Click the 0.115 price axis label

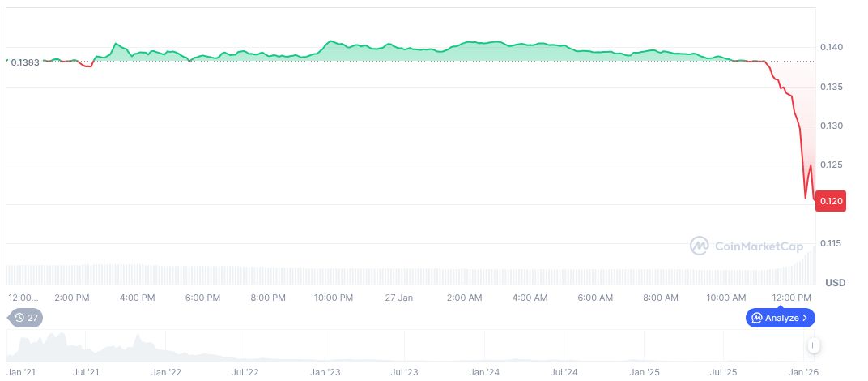(832, 243)
